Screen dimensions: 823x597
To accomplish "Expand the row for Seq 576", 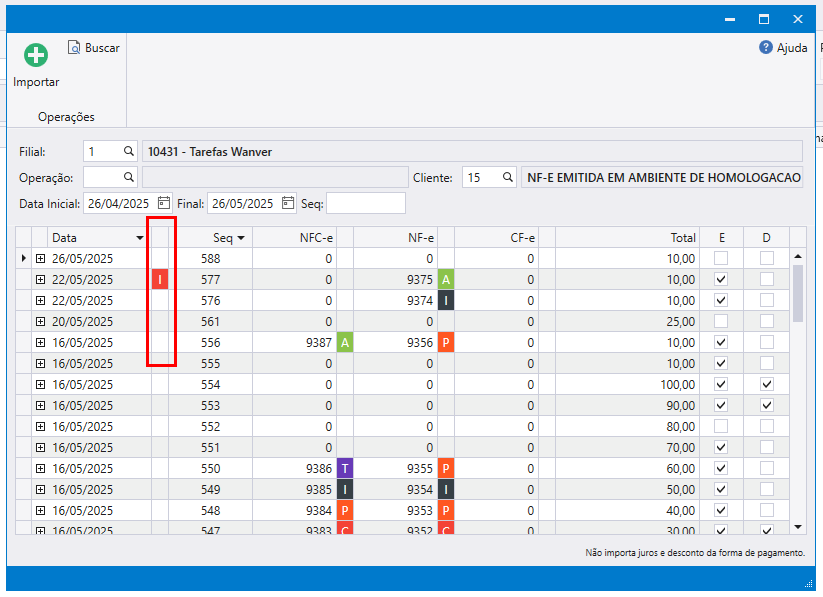I will 41,301.
